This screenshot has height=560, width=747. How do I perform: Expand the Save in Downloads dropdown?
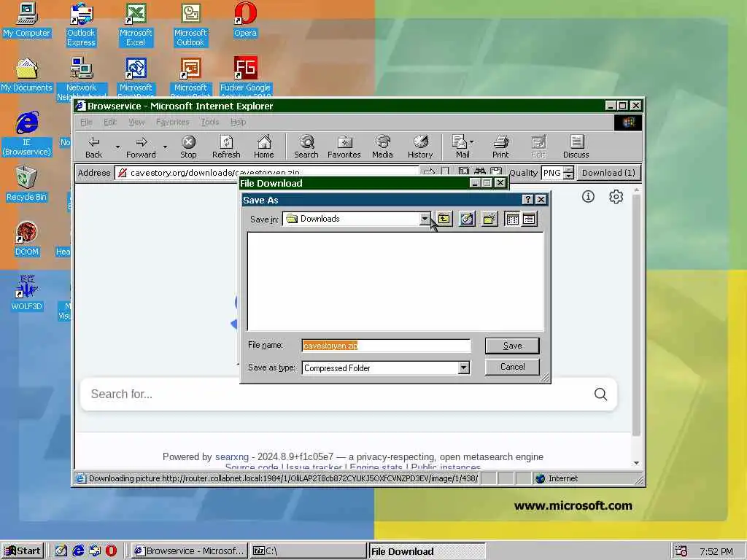click(x=425, y=219)
